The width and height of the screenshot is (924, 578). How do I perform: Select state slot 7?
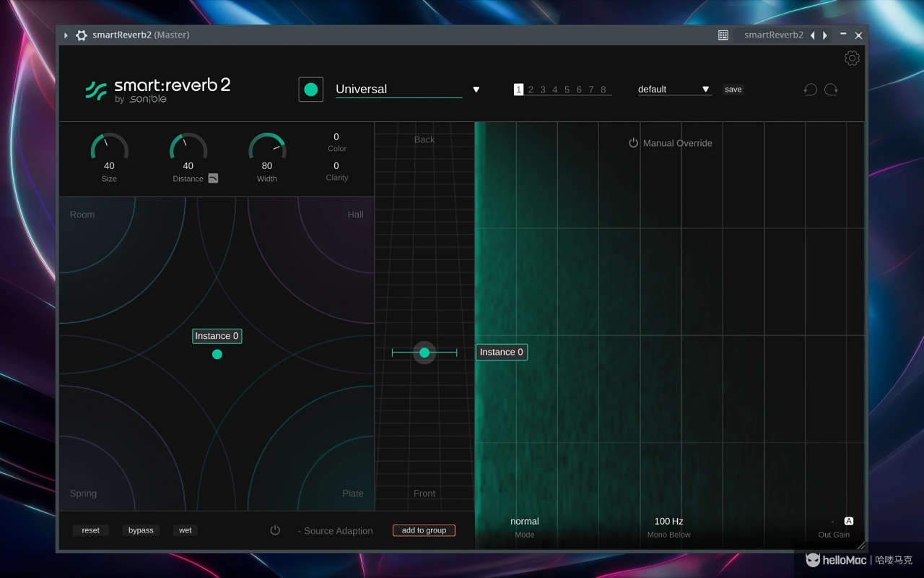pyautogui.click(x=591, y=90)
